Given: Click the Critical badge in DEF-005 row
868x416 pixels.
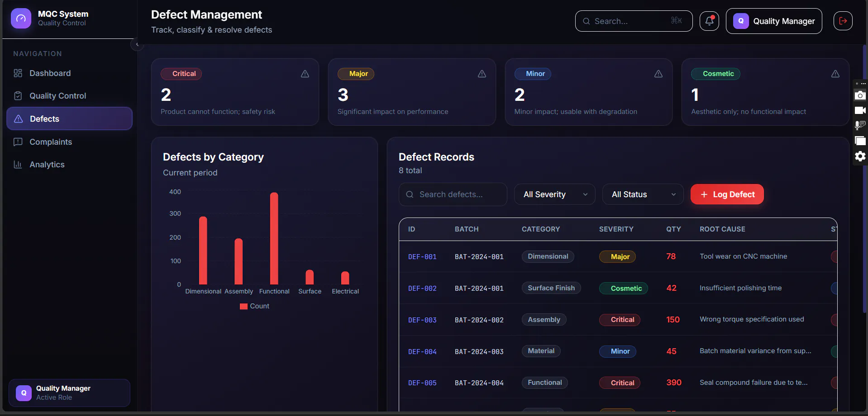Looking at the screenshot, I should click(620, 383).
